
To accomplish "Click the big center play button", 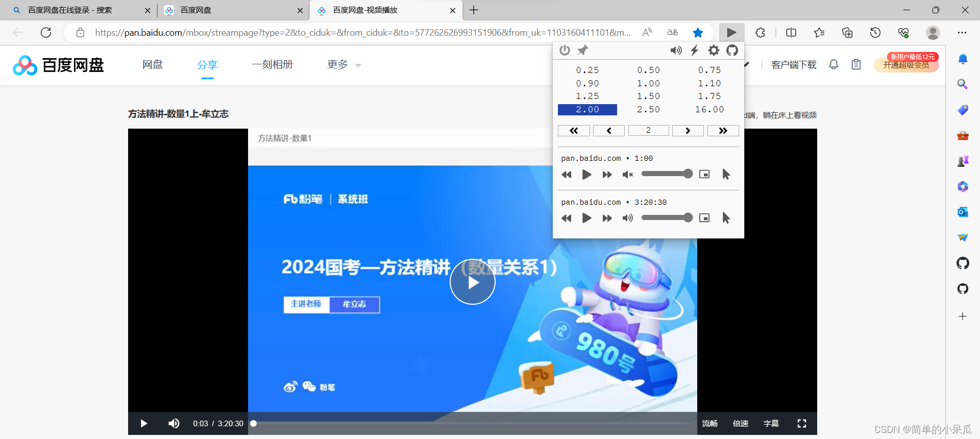I will tap(473, 282).
